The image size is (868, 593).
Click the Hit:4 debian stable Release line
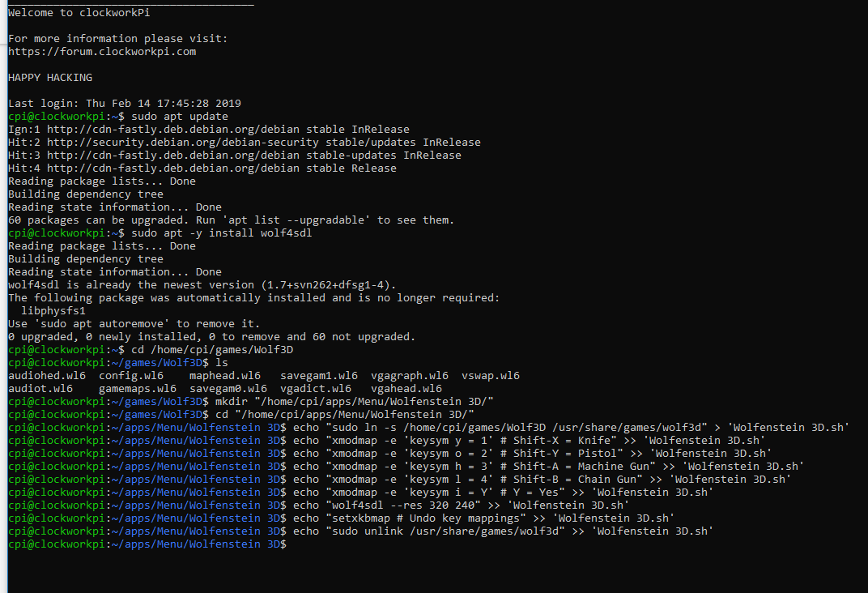tap(202, 169)
